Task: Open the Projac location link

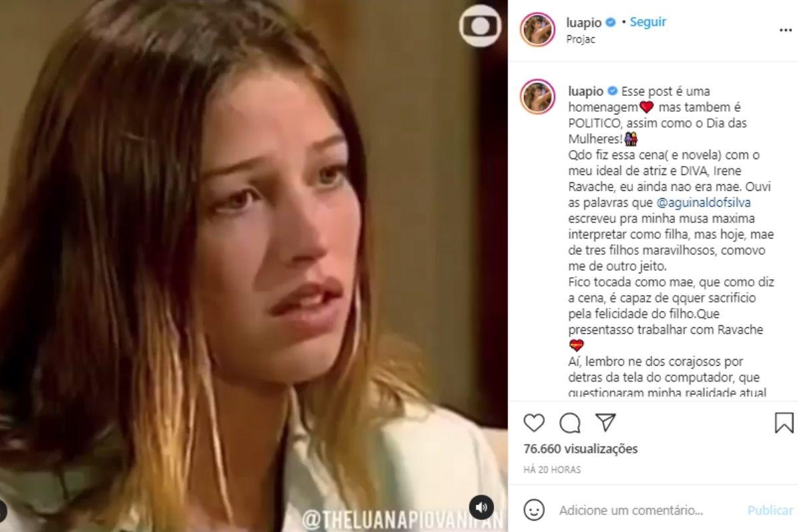Action: [581, 39]
